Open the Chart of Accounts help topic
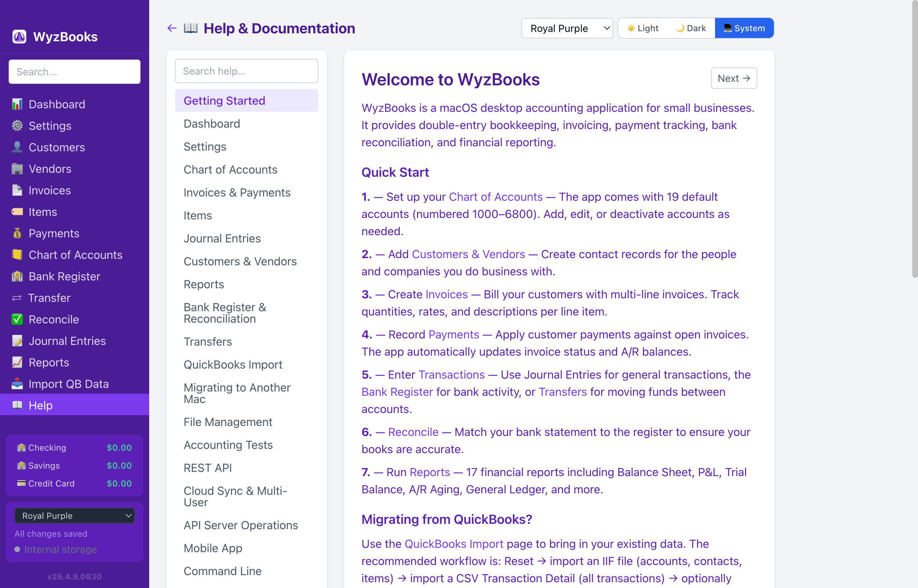This screenshot has height=588, width=918. point(230,170)
